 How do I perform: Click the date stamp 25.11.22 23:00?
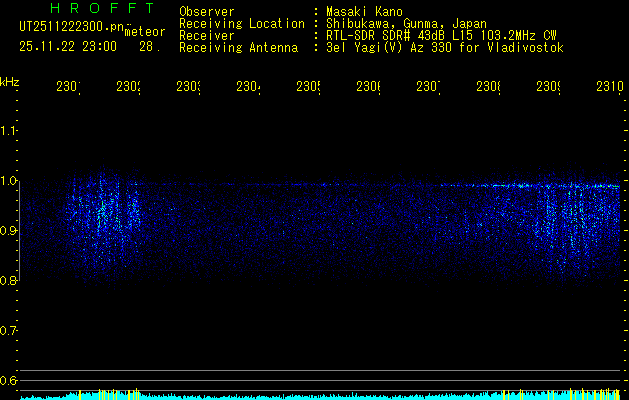(x=68, y=47)
